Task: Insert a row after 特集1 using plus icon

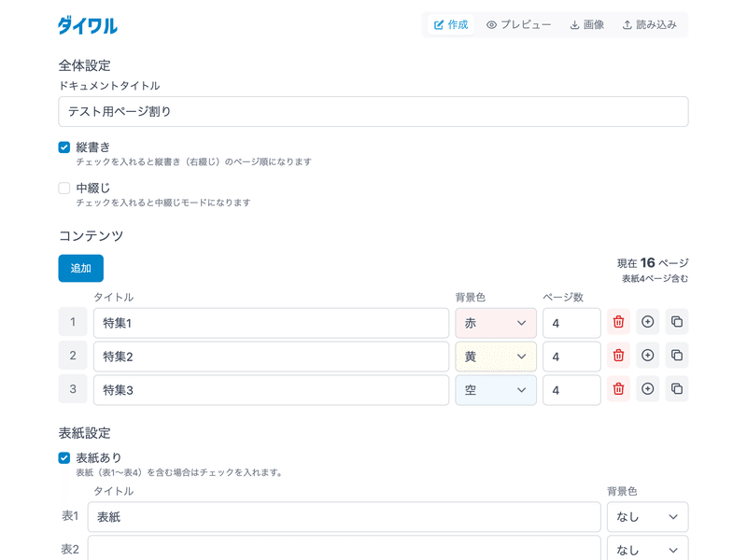Action: click(x=647, y=322)
